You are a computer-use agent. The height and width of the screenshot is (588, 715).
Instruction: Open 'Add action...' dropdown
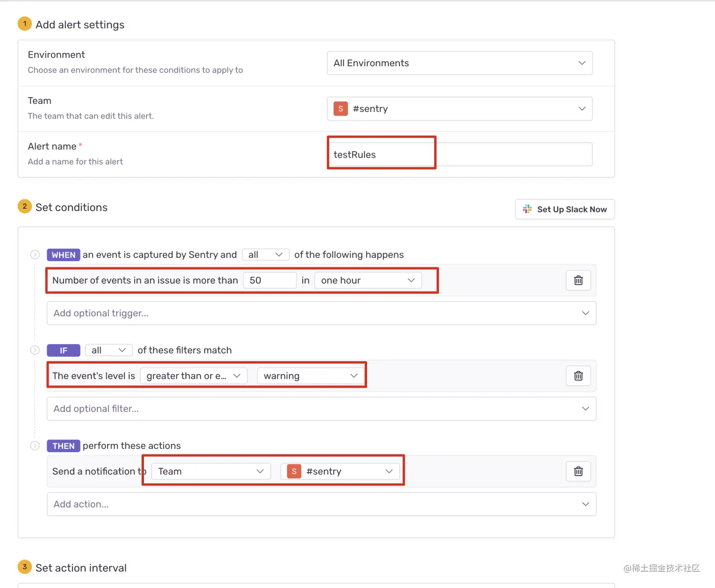point(321,504)
